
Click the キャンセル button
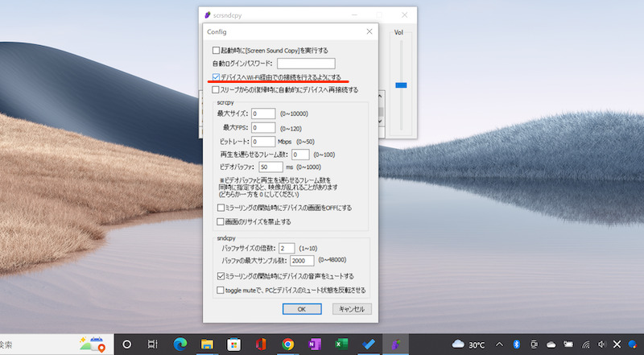coord(351,308)
